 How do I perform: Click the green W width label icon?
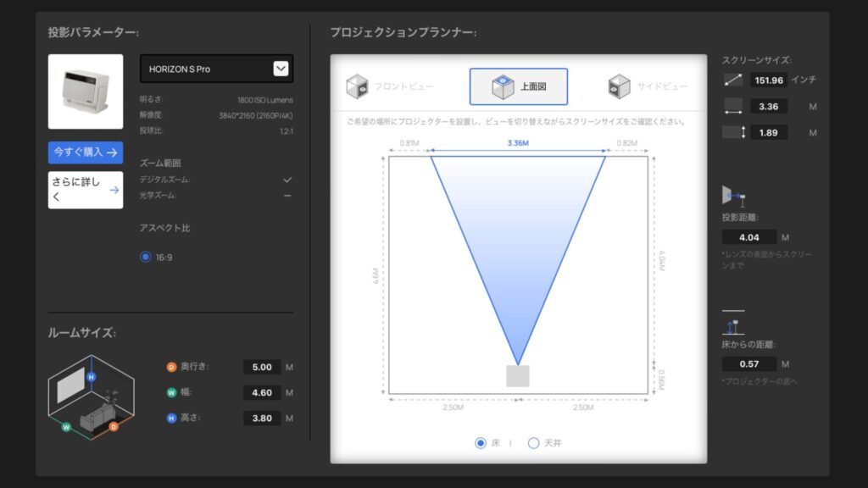[171, 392]
